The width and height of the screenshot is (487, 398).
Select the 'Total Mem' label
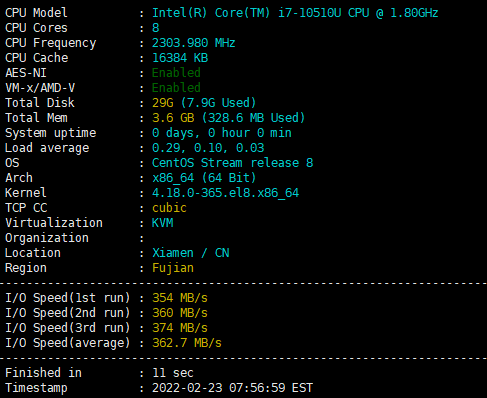coord(36,118)
